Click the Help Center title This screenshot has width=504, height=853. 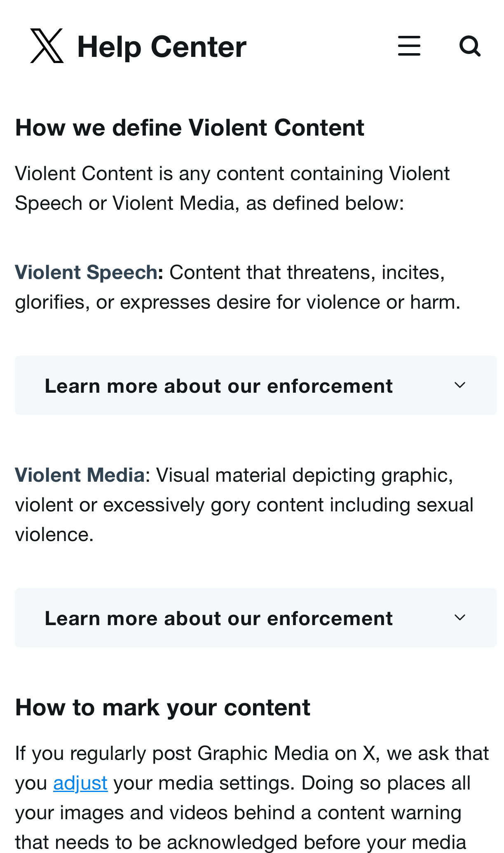pos(162,47)
